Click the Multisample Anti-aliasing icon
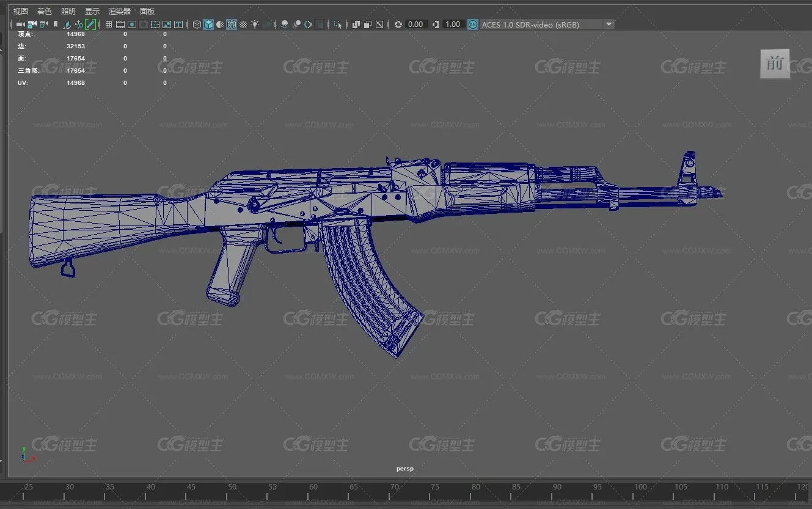The width and height of the screenshot is (812, 509). point(308,24)
